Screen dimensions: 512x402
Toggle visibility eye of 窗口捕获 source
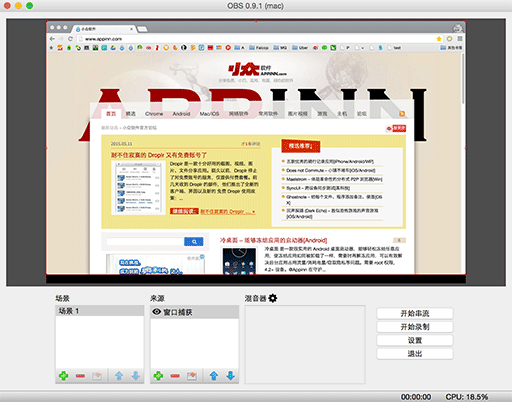(156, 312)
